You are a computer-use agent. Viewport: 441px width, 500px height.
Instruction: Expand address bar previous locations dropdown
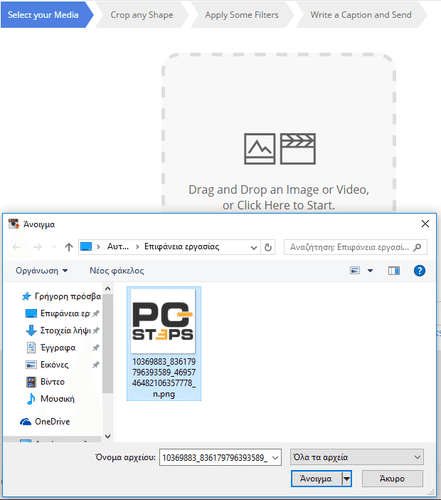coord(254,247)
